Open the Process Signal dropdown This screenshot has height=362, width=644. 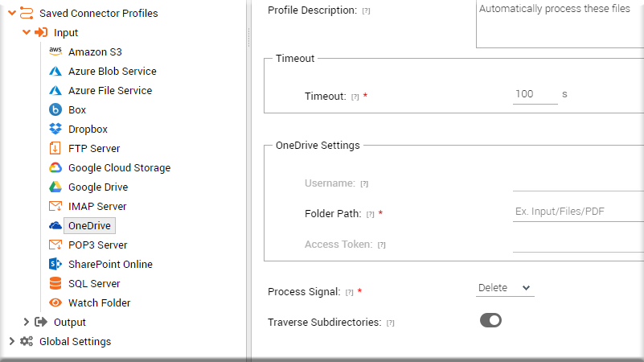coord(505,288)
